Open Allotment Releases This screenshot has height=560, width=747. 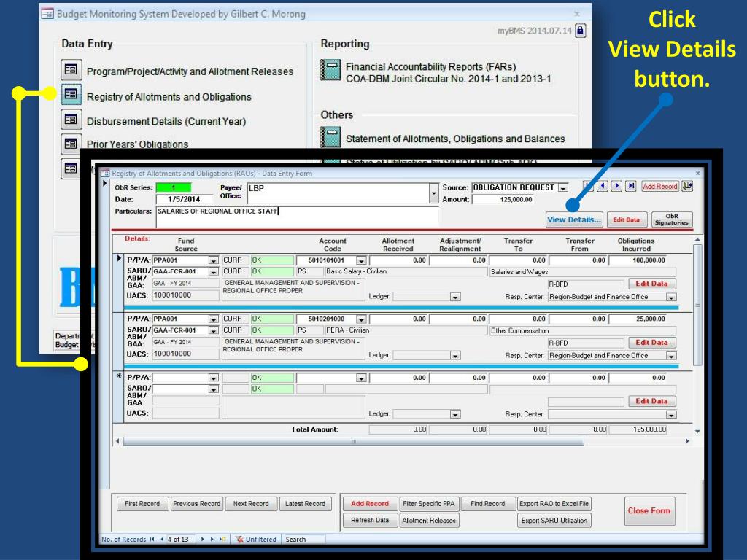click(x=429, y=520)
